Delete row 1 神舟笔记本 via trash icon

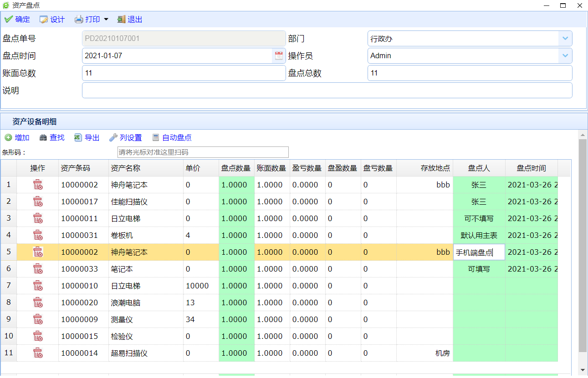tap(38, 185)
